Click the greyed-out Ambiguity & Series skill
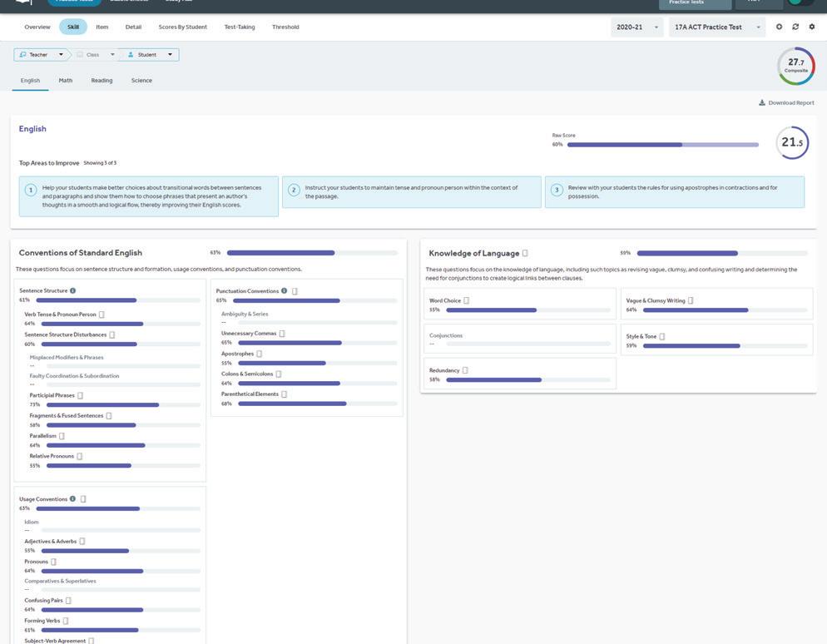 click(245, 314)
